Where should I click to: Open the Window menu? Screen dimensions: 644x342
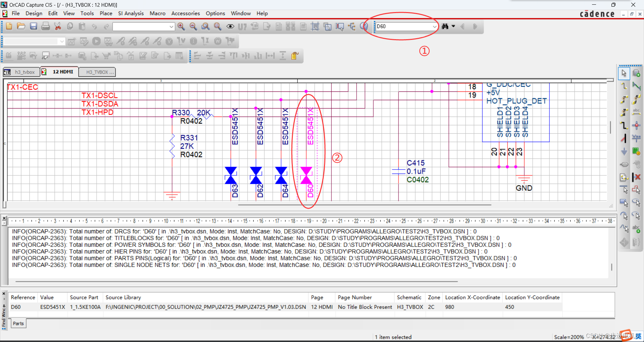pyautogui.click(x=241, y=13)
